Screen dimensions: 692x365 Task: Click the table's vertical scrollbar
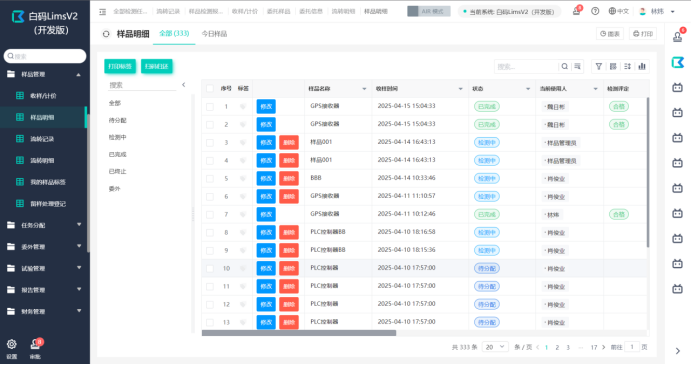click(648, 172)
